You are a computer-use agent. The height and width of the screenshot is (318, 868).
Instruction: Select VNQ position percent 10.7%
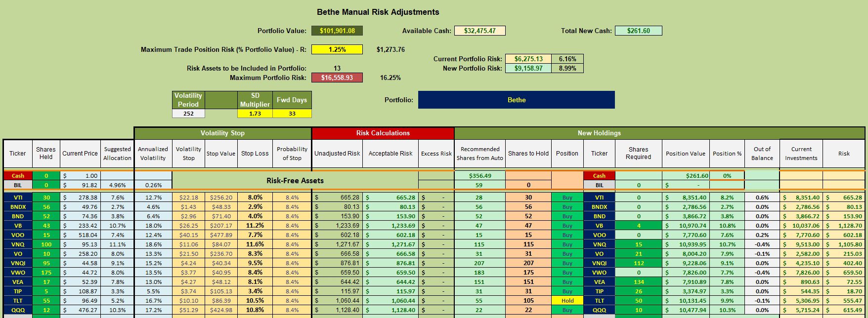pos(727,244)
